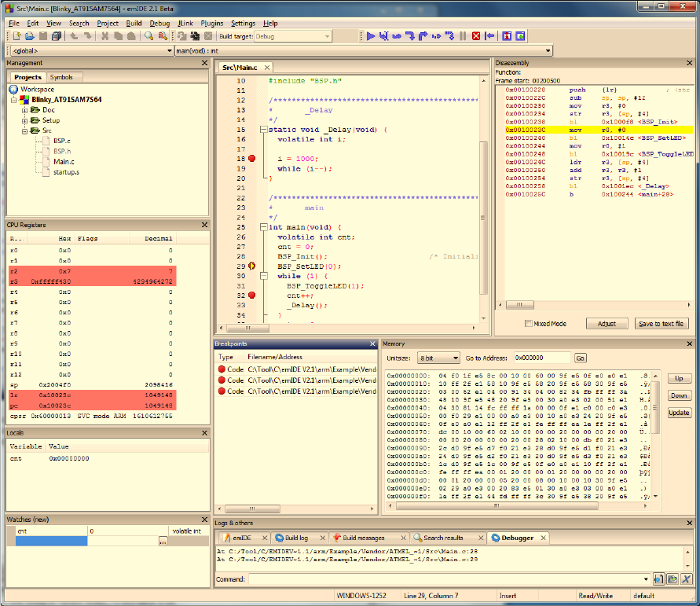Image resolution: width=700 pixels, height=606 pixels.
Task: Click the New file toolbar icon
Action: tap(16, 36)
